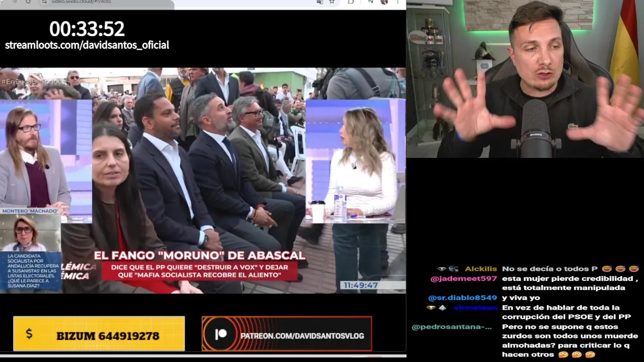Click chat username Alckilis
644x362 pixels.
(480, 269)
